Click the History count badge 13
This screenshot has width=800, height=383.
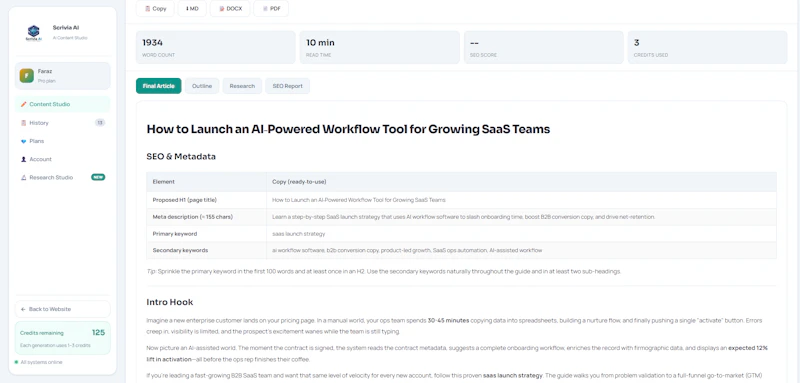coord(100,123)
